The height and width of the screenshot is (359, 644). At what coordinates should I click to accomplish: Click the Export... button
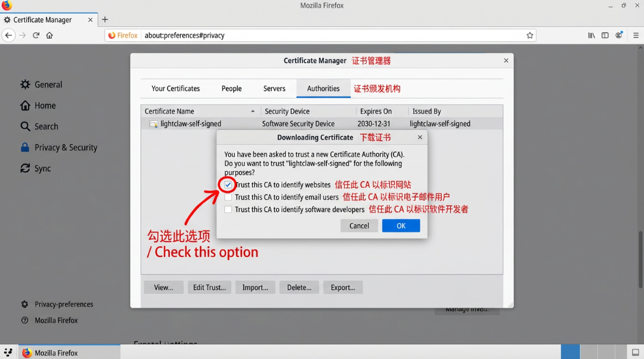(x=343, y=287)
